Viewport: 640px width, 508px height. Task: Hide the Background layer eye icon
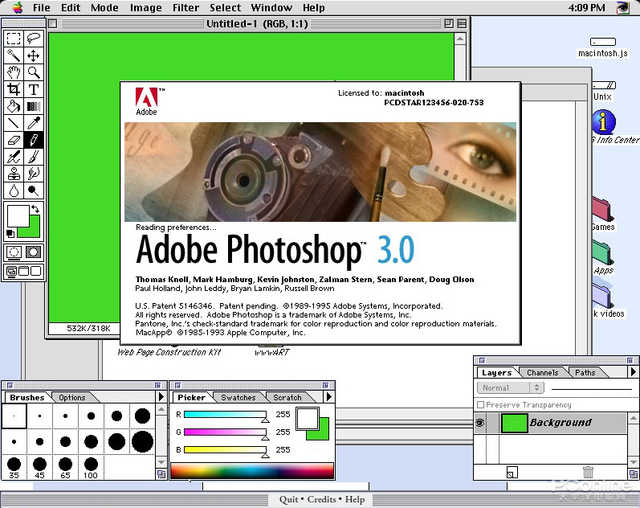(480, 423)
